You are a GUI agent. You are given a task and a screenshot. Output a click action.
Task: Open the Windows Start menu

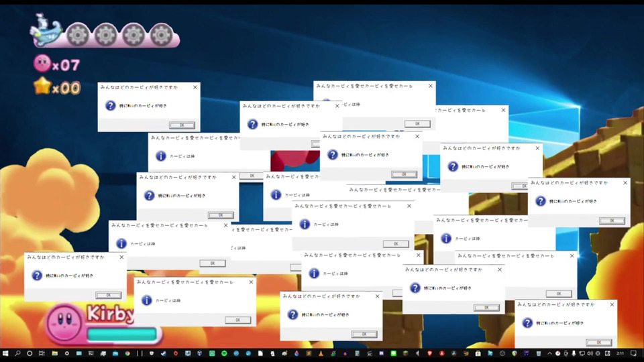[5, 353]
